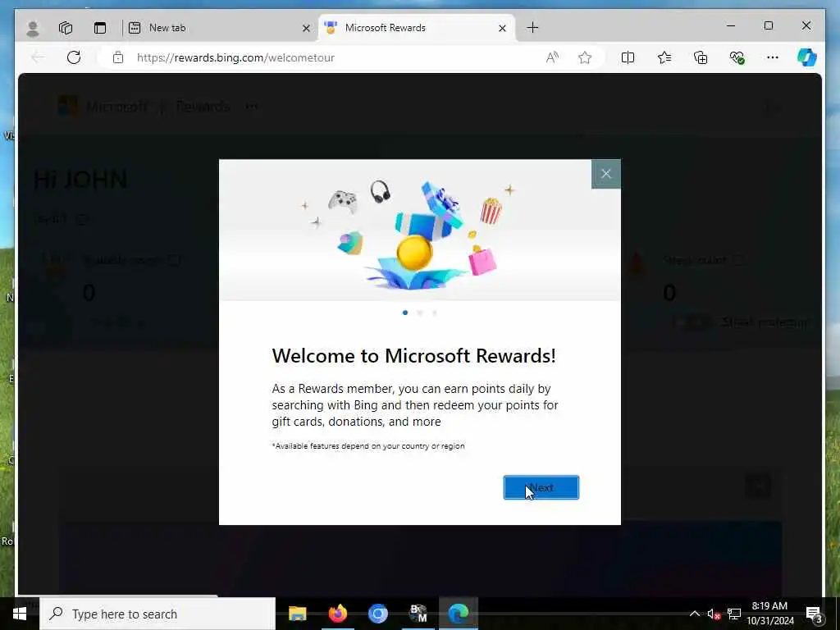Click the muted volume tray icon
The width and height of the screenshot is (840, 630).
pyautogui.click(x=713, y=614)
